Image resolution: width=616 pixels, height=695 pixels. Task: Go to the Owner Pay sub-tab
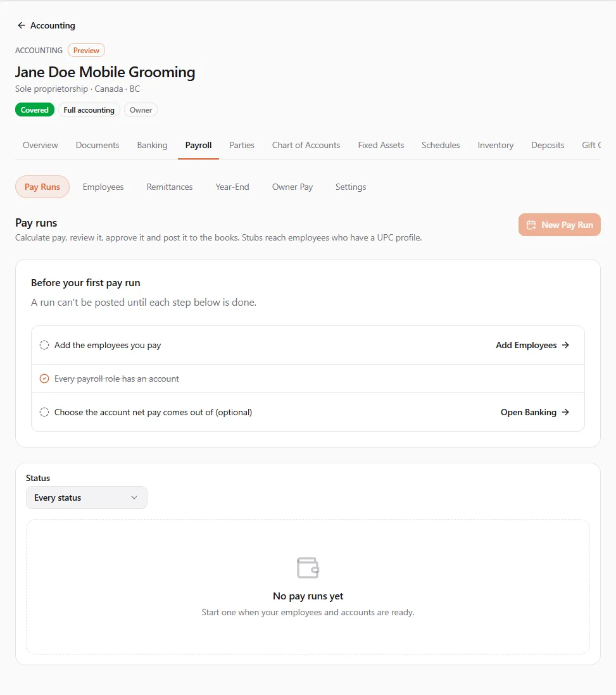tap(292, 187)
